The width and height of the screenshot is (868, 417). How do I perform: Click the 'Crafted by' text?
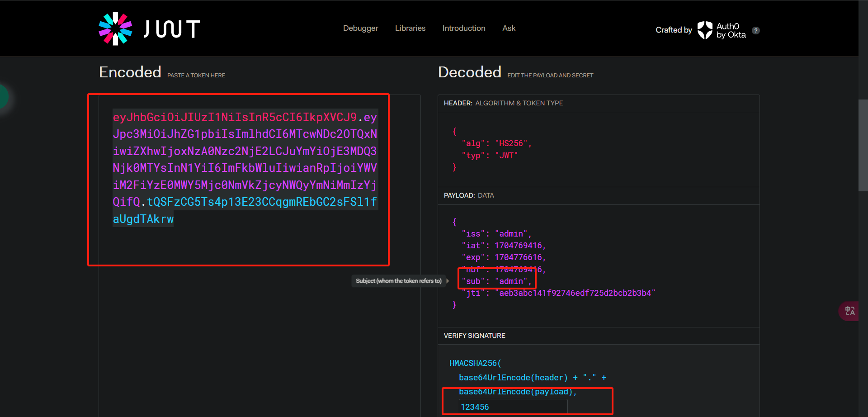pyautogui.click(x=674, y=30)
